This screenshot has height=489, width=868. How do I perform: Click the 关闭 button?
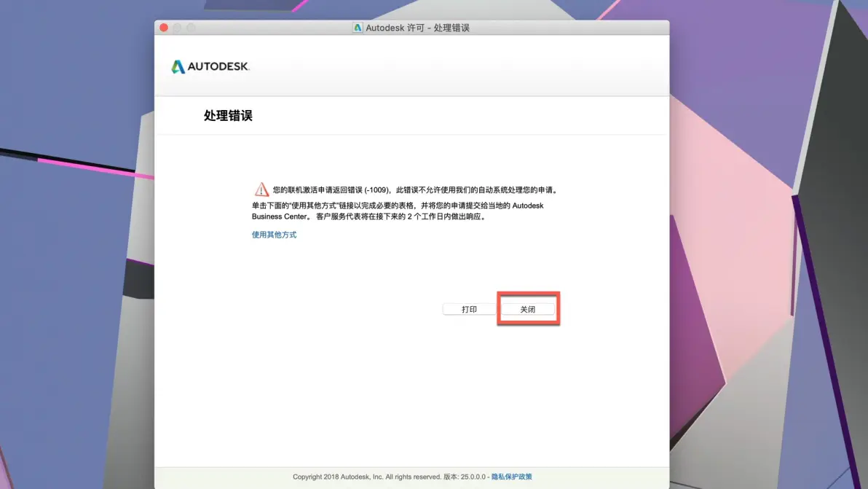(x=527, y=309)
